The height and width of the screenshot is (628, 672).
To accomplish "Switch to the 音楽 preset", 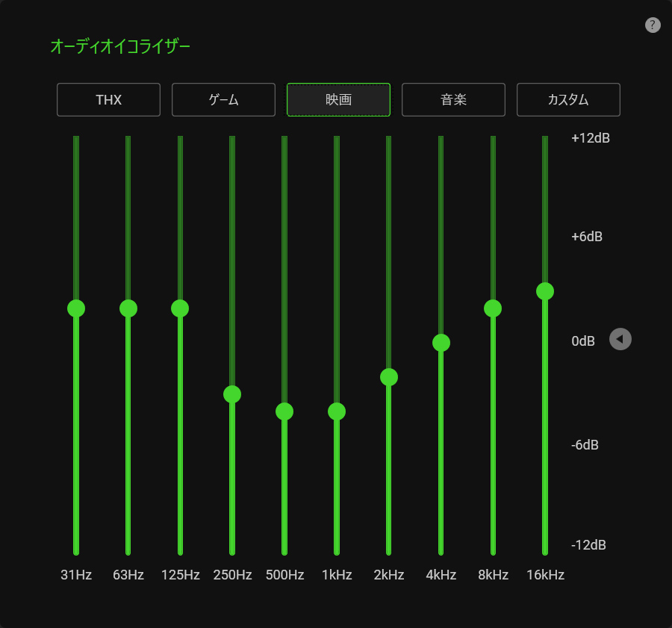I will pos(453,100).
